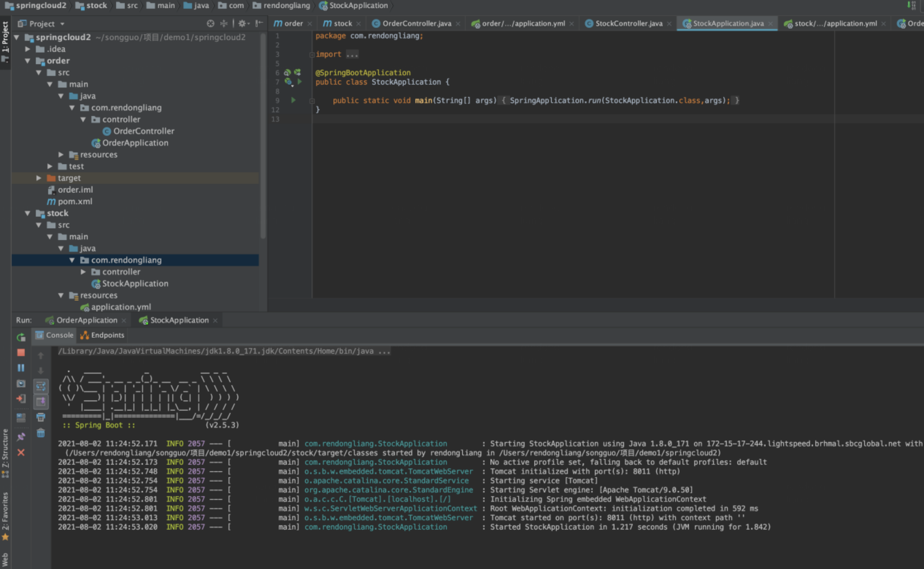Expand the stock controller package
924x569 pixels.
(x=83, y=272)
